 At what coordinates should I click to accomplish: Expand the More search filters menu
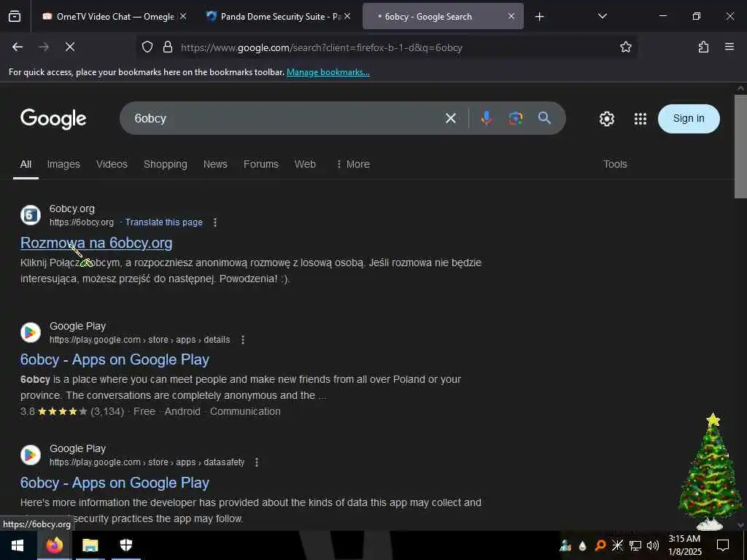pos(353,164)
